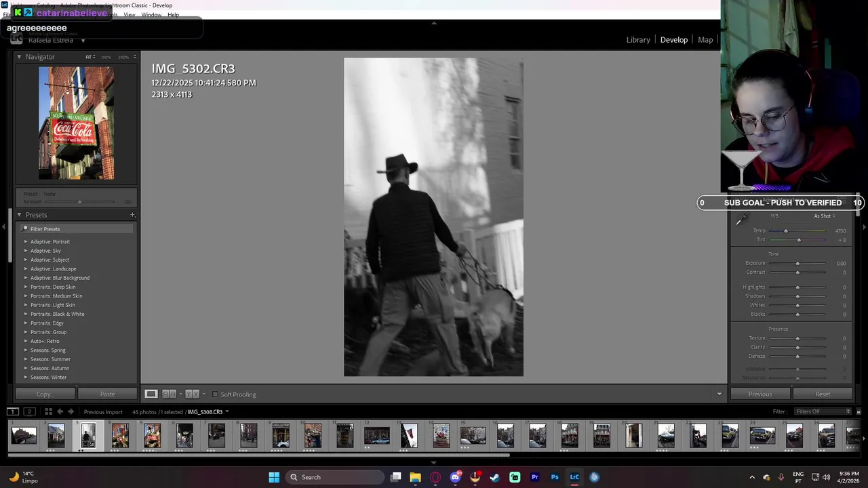Select main window display button 1
Viewport: 868px width, 488px height.
coord(13,411)
